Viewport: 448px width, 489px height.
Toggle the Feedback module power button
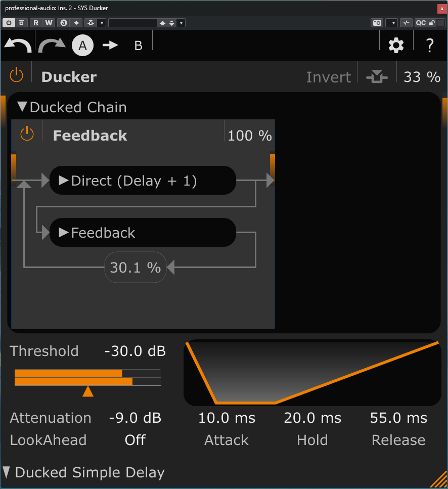(27, 135)
